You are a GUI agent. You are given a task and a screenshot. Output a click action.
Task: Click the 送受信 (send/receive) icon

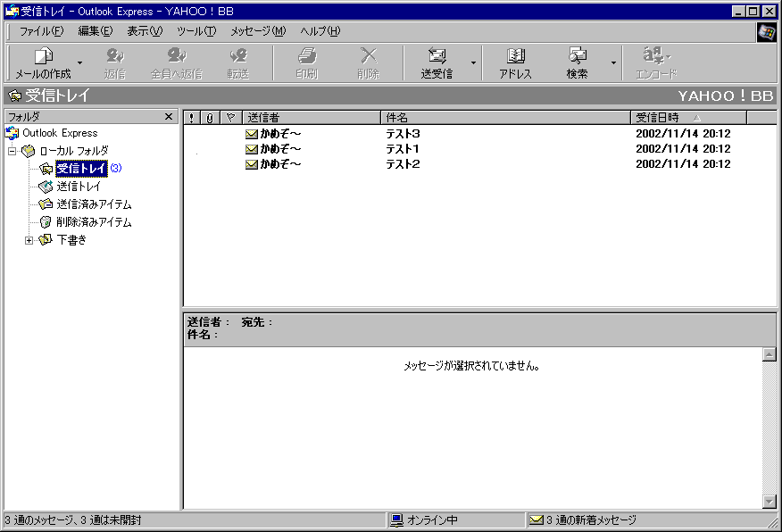click(x=437, y=62)
